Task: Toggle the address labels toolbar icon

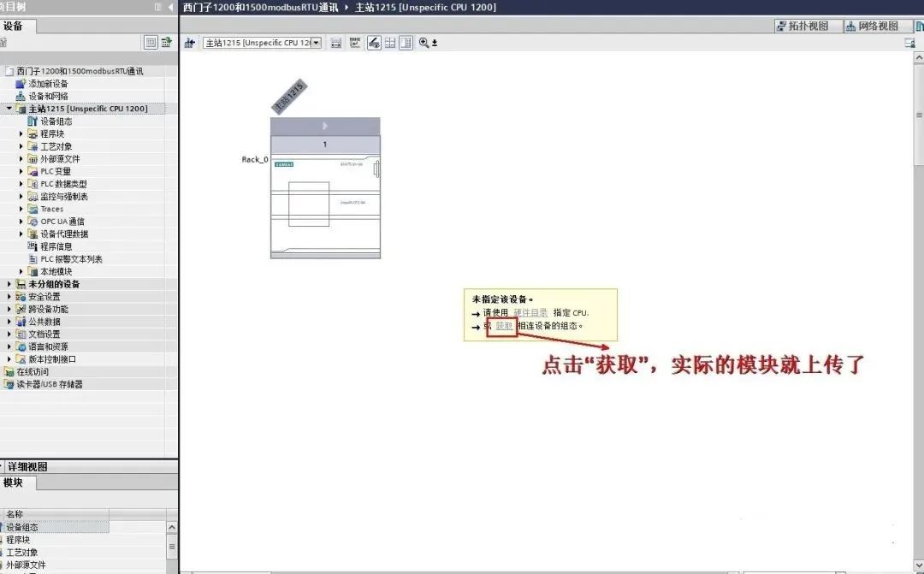Action: 374,43
